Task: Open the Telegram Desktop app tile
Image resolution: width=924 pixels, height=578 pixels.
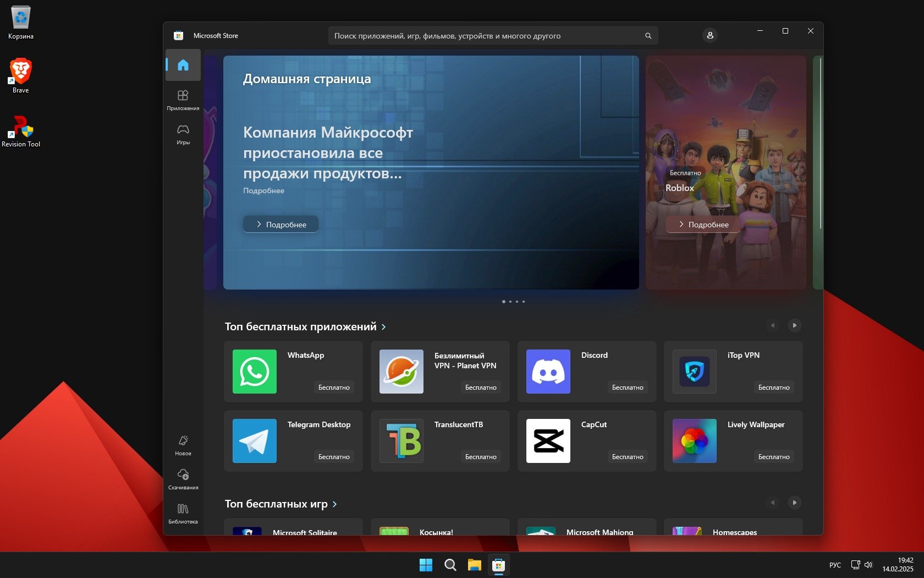Action: point(293,441)
